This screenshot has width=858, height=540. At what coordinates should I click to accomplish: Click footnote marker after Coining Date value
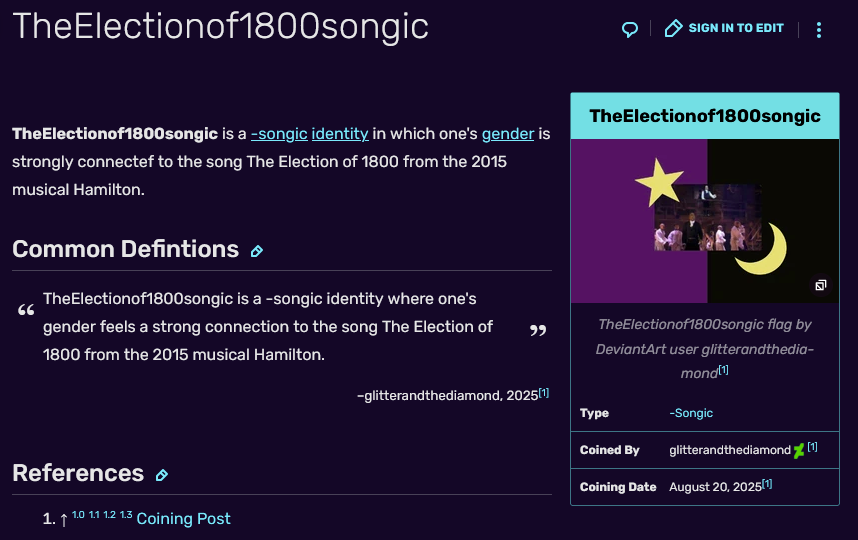point(767,484)
